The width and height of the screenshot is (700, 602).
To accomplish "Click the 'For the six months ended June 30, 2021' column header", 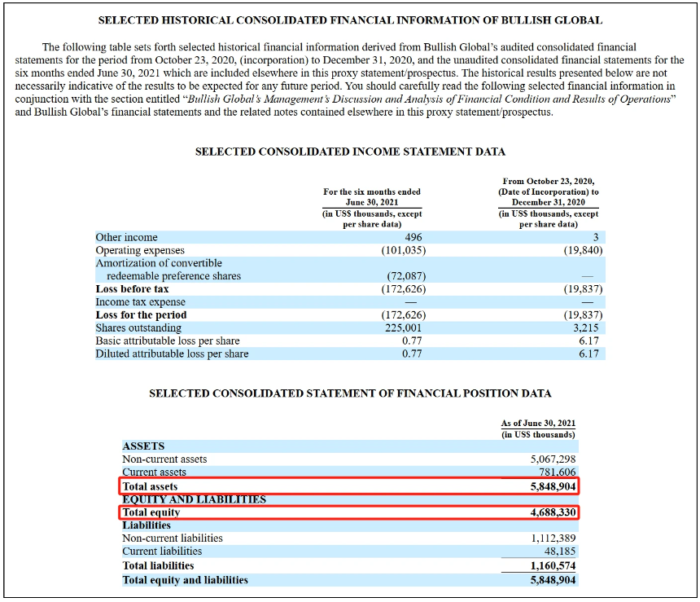I will pos(372,197).
